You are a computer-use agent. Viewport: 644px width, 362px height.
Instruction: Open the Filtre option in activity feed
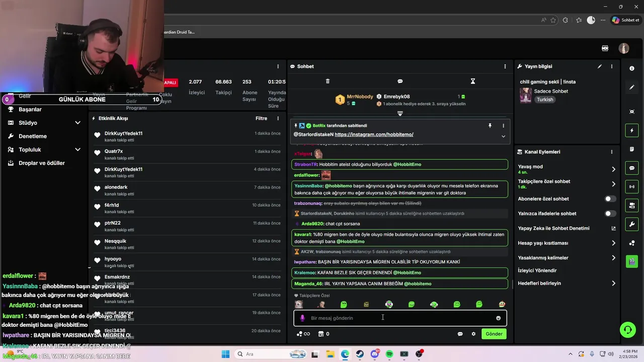[261, 119]
